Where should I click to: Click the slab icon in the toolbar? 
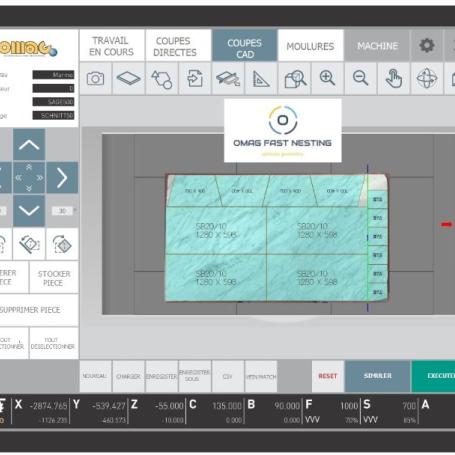pyautogui.click(x=129, y=79)
